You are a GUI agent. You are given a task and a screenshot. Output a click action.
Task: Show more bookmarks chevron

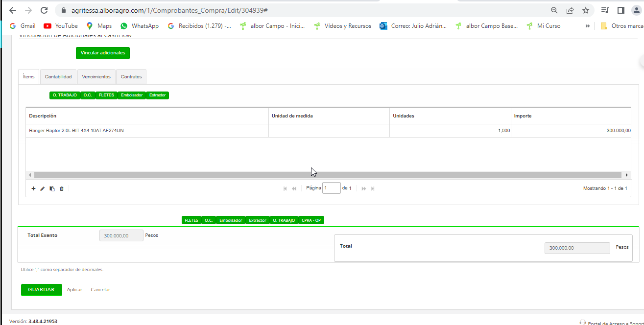pos(587,26)
